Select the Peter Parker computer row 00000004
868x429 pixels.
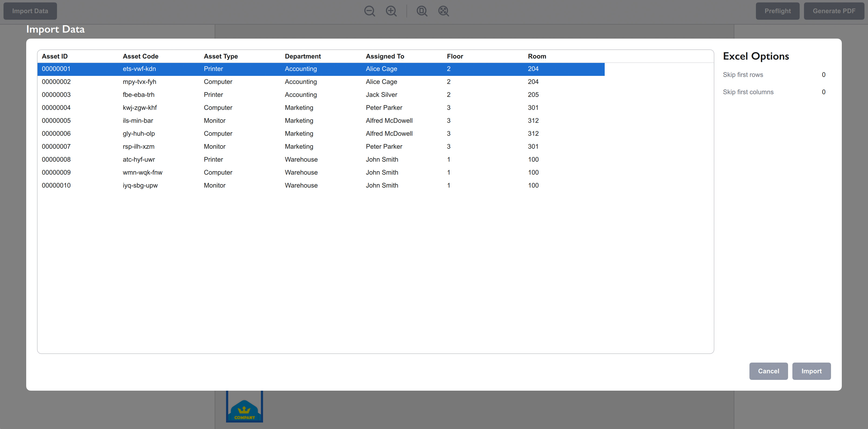click(303, 107)
